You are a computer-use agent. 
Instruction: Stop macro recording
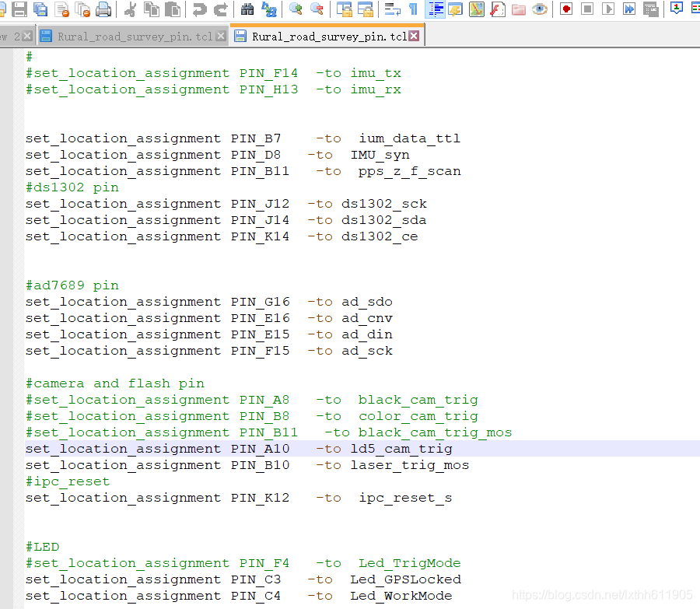tap(587, 9)
